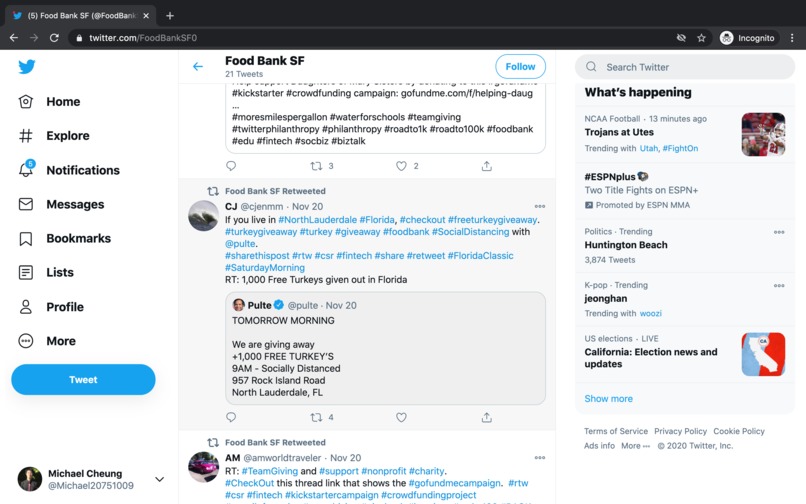Screen dimensions: 806x504
Task: Open the jeonghan K-pop trend
Action: coord(606,298)
